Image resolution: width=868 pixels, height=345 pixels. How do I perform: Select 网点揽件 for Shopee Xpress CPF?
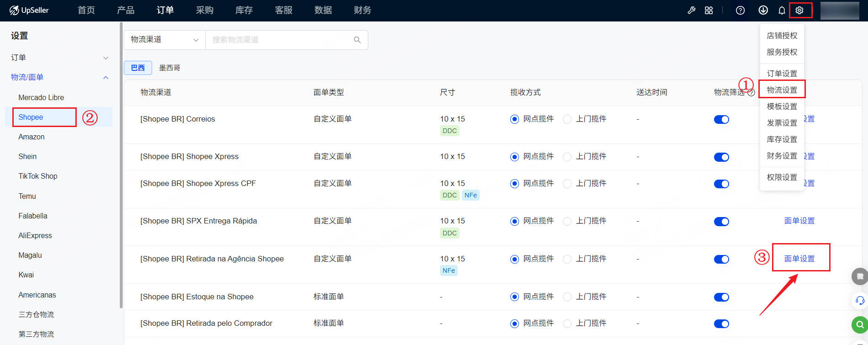point(514,184)
